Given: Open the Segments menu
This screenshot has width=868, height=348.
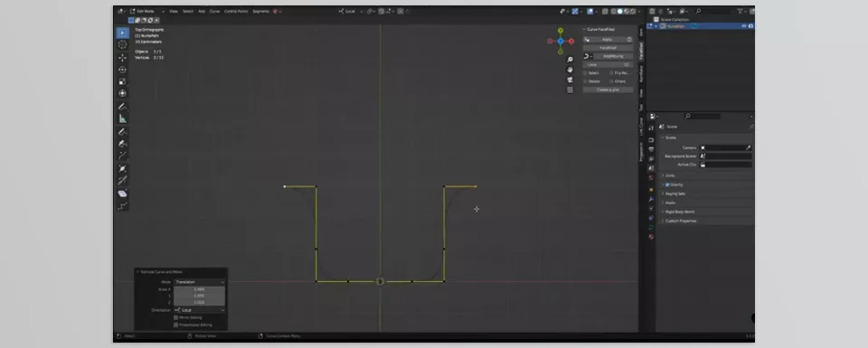Looking at the screenshot, I should click(x=260, y=11).
